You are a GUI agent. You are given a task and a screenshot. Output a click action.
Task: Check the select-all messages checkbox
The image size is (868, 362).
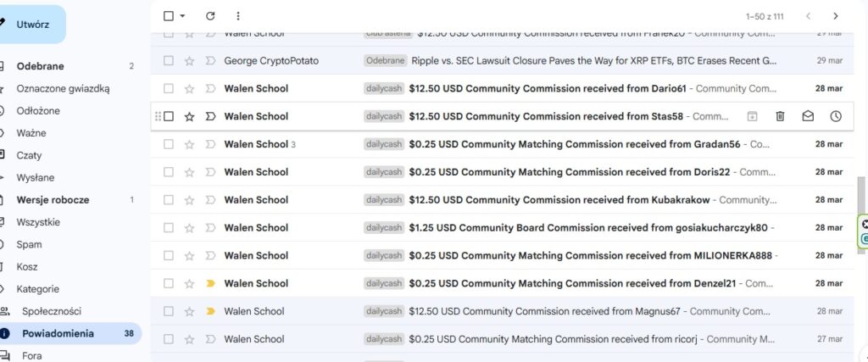click(168, 16)
